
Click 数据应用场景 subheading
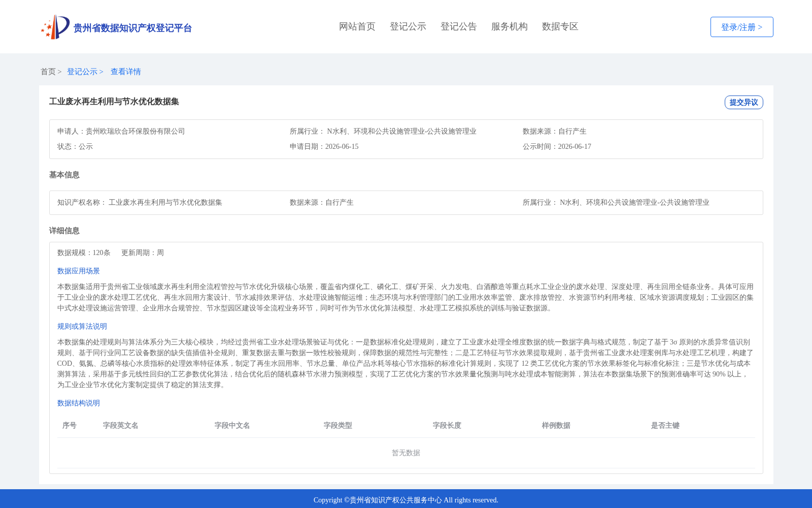click(x=79, y=271)
